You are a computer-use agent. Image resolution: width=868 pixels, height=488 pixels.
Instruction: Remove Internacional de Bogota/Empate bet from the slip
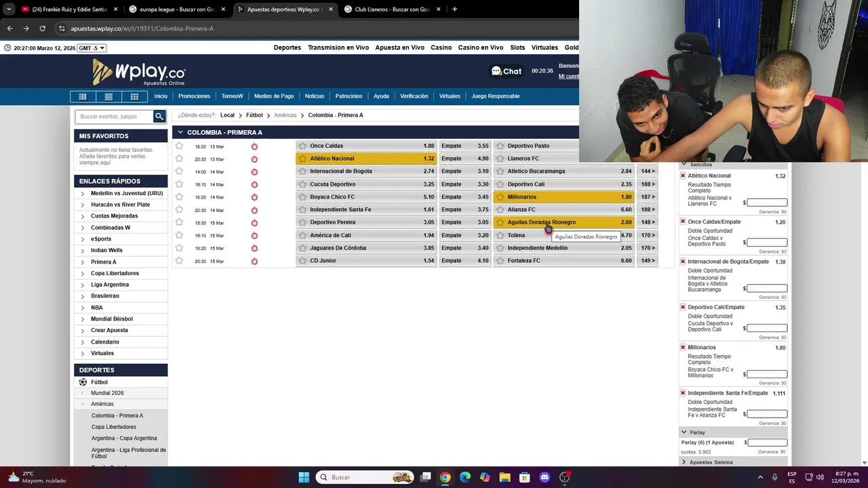pos(683,262)
